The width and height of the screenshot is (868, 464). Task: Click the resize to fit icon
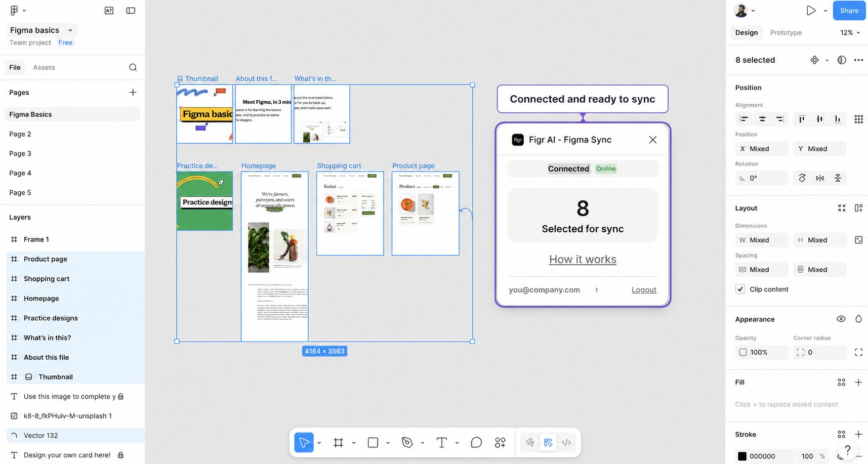coord(842,208)
